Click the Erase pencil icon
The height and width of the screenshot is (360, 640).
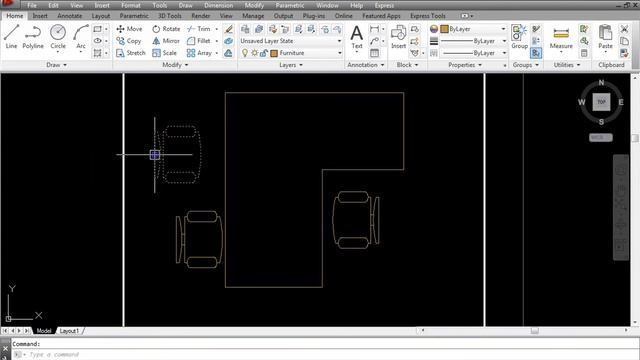[229, 29]
